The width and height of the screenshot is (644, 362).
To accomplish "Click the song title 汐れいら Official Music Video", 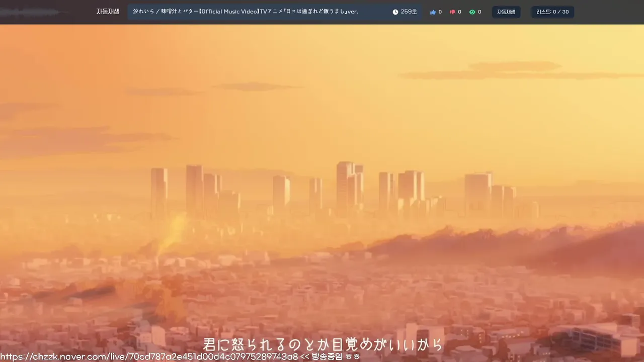I will 246,12.
